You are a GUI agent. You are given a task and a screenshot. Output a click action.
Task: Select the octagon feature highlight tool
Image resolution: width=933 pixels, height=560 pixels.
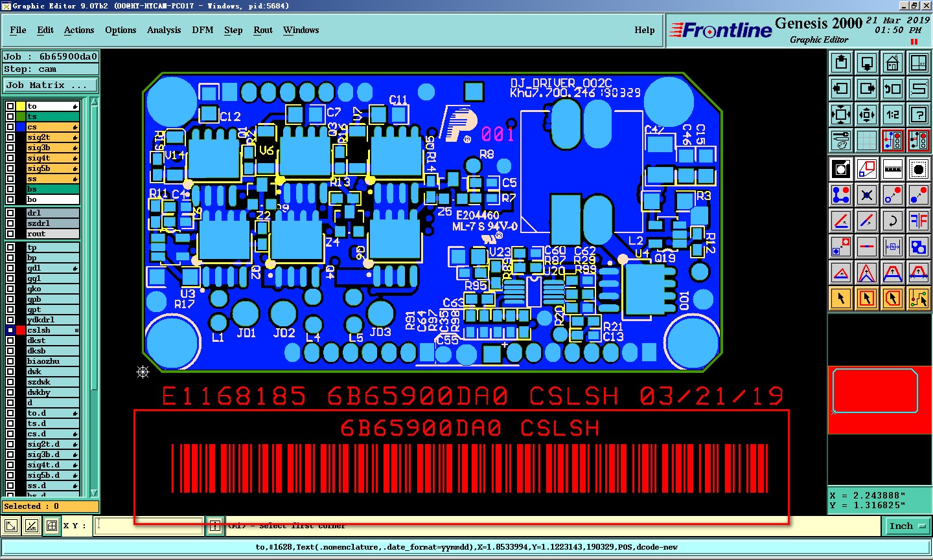919,169
